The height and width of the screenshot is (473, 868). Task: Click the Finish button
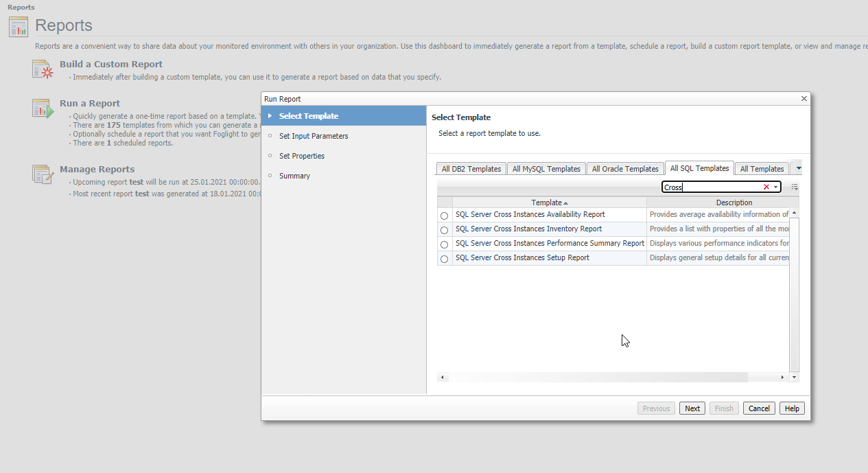pyautogui.click(x=724, y=408)
